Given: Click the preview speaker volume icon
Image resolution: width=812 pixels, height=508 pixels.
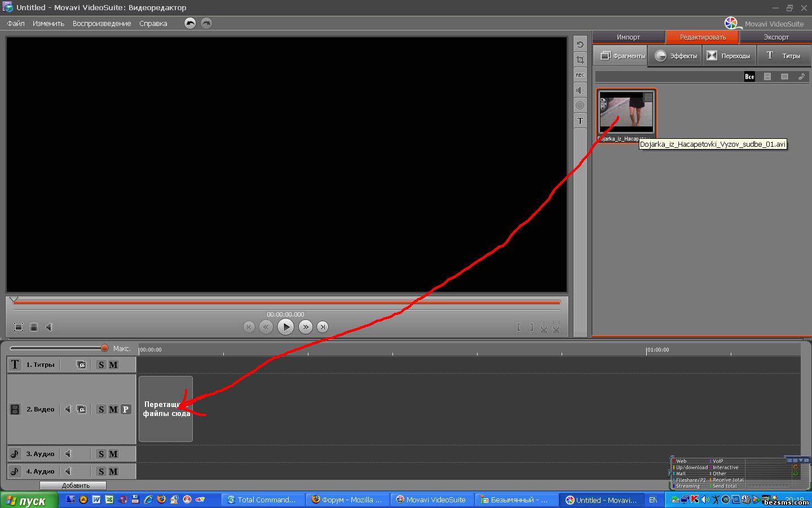Looking at the screenshot, I should click(x=50, y=327).
